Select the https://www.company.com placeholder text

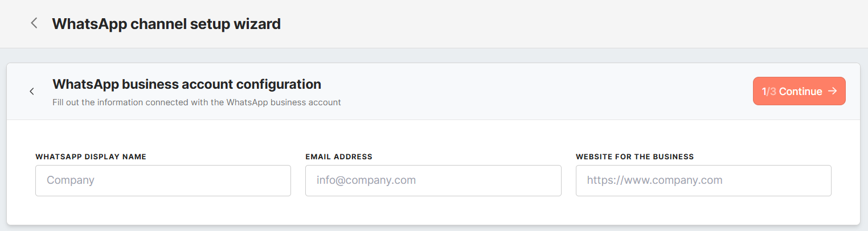tap(655, 180)
